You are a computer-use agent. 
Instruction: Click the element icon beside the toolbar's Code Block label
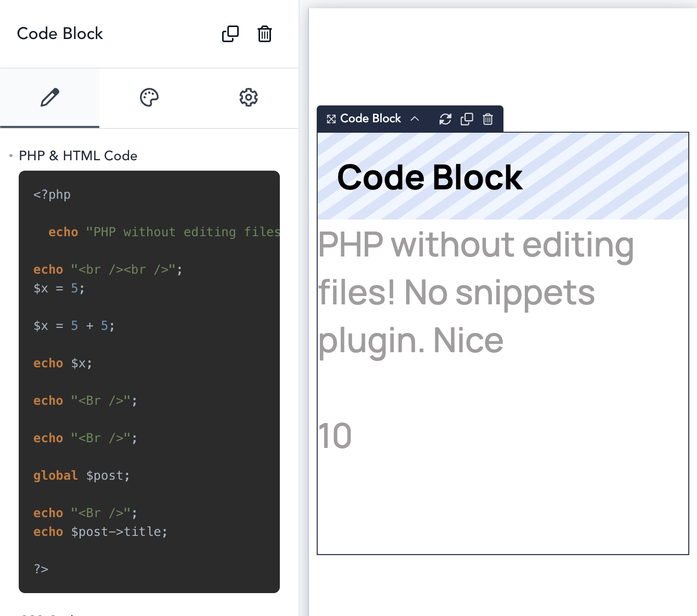[331, 119]
